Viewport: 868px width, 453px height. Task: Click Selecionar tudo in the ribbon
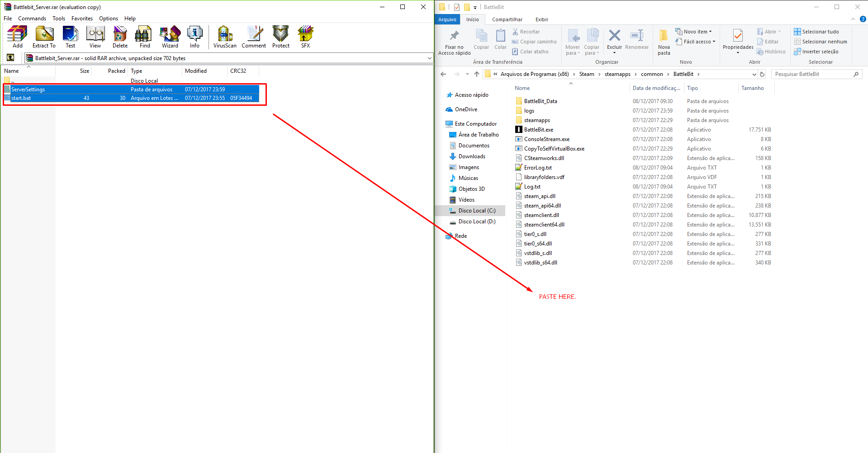(816, 32)
